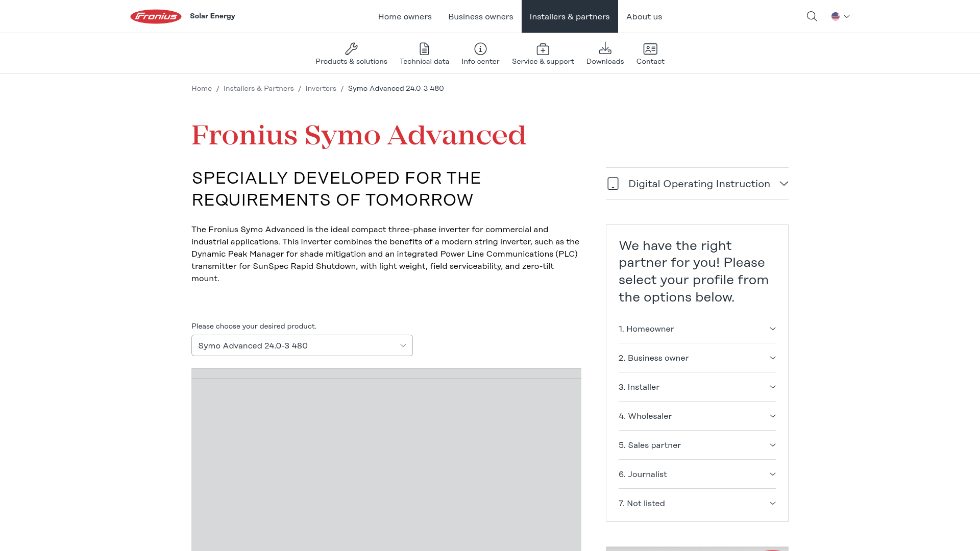Open the language flag selector
Viewport: 980px width, 551px height.
click(840, 16)
